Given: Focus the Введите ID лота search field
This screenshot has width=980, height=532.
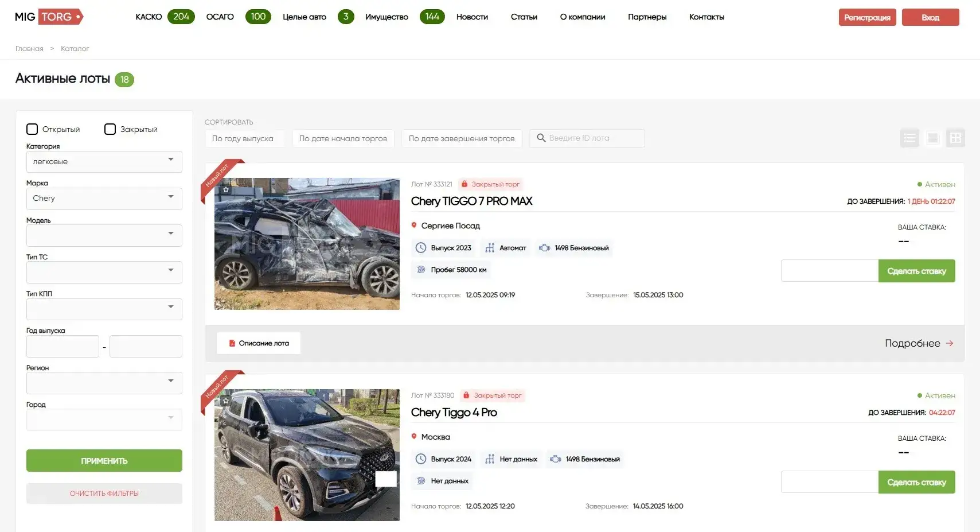Looking at the screenshot, I should coord(587,138).
